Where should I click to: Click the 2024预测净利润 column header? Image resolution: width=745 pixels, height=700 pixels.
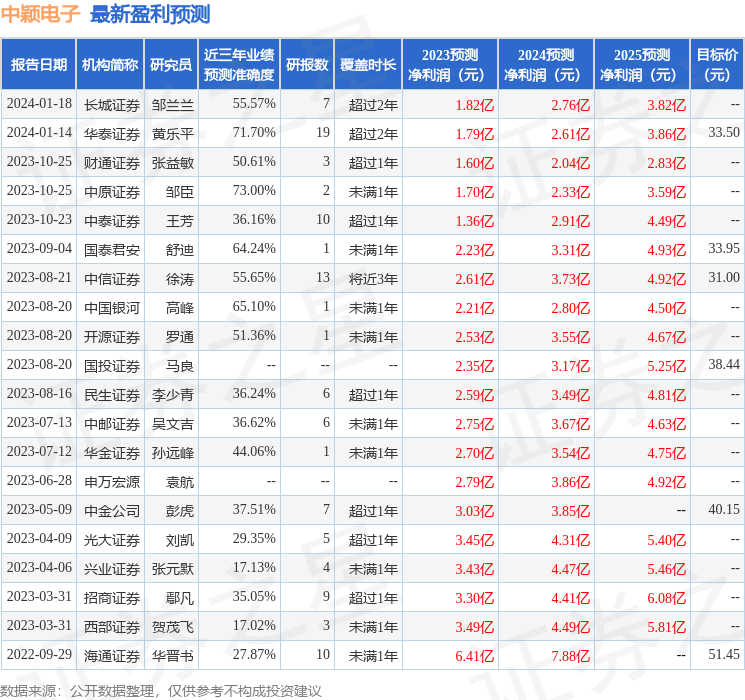click(546, 64)
